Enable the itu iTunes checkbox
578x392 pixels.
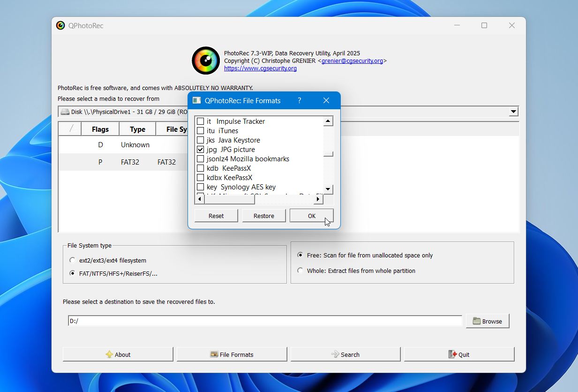tap(201, 130)
